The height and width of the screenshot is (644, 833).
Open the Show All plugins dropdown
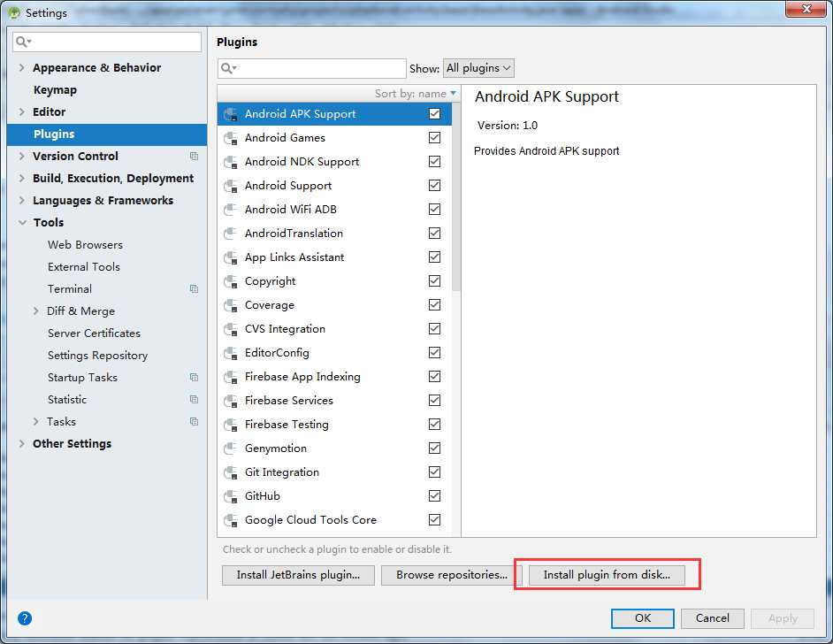(x=478, y=68)
